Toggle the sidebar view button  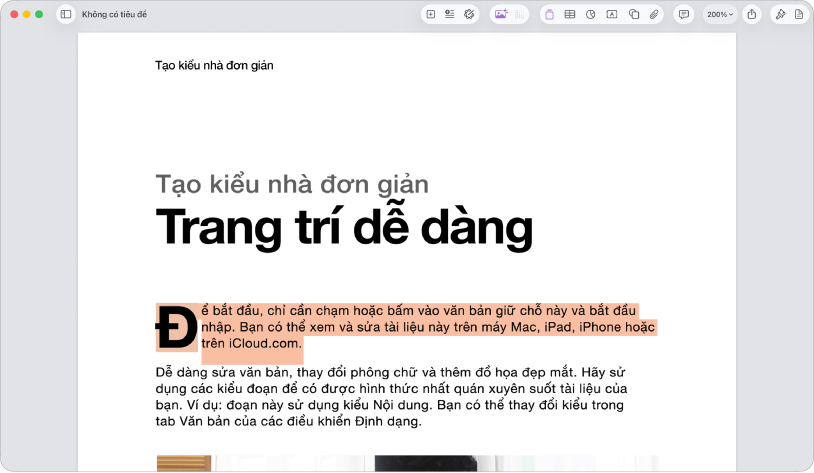coord(66,15)
